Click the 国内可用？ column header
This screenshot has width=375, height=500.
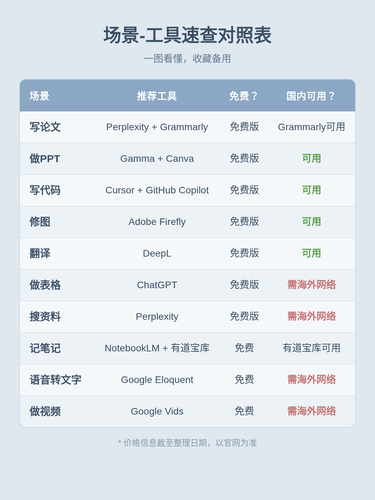coord(311,96)
